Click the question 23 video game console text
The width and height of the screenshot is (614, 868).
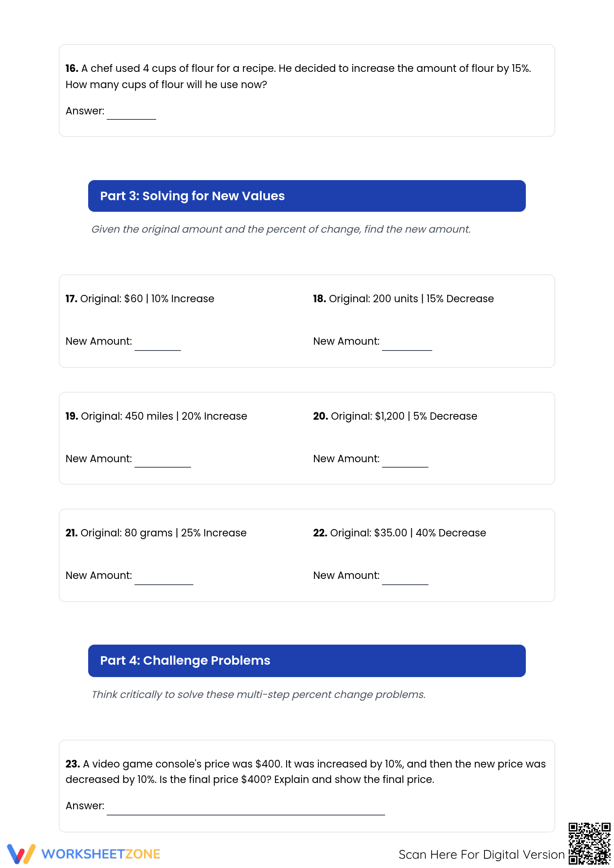tap(305, 772)
